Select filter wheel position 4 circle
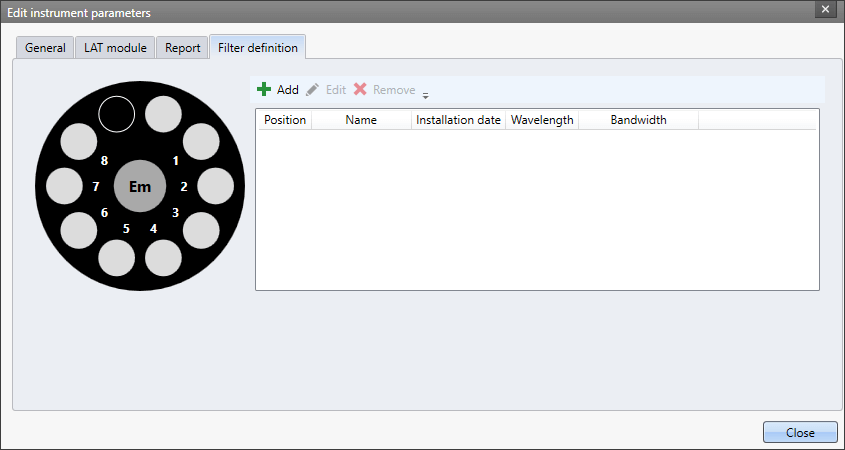The width and height of the screenshot is (845, 450). click(163, 258)
